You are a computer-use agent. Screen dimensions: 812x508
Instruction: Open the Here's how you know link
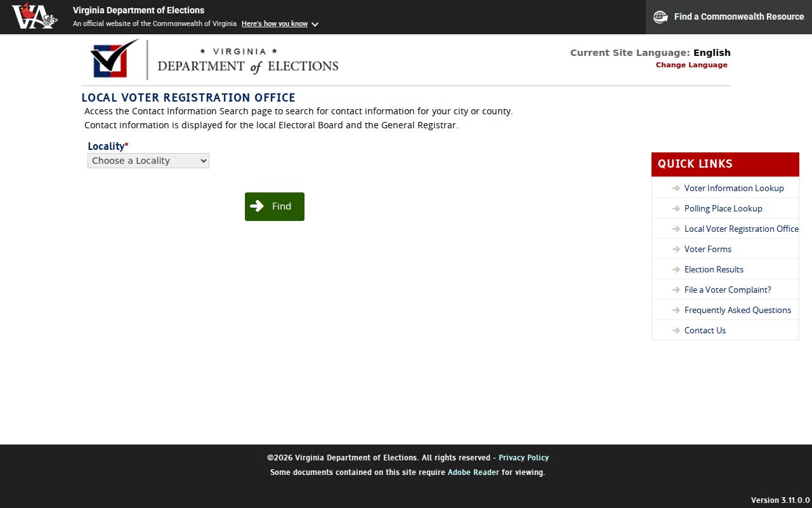coord(275,24)
